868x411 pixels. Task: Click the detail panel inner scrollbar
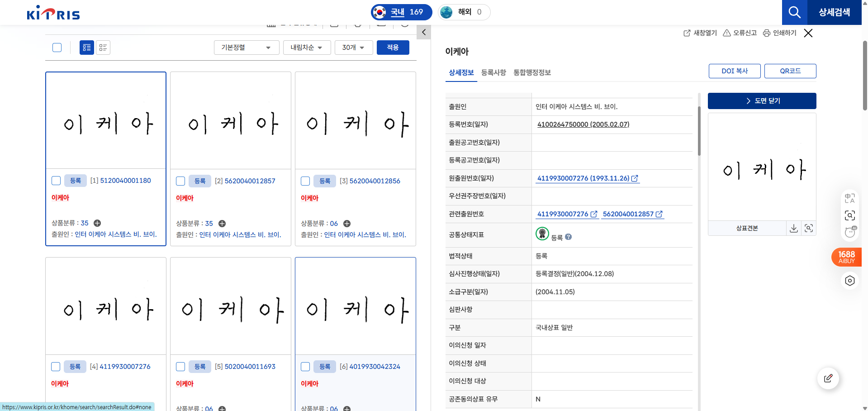point(699,131)
